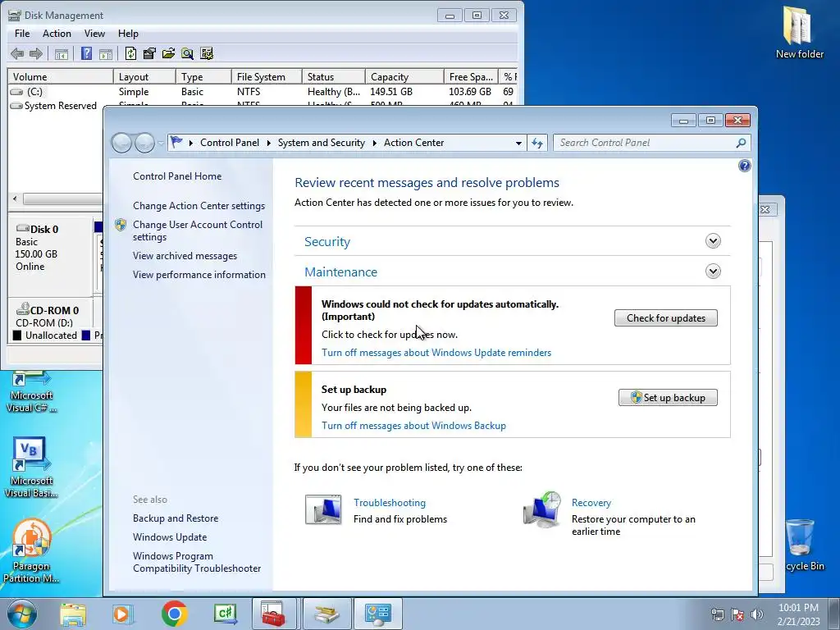Screen dimensions: 840x630
Task: Open Turn off messages about Windows Backup link
Action: coord(413,426)
